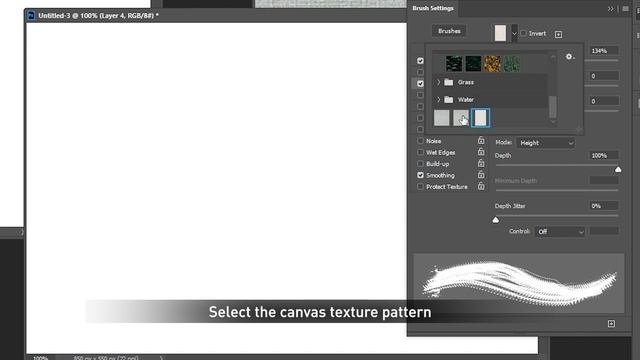Open the pattern picker gear settings menu
Screen dimensions: 640x360
point(570,57)
